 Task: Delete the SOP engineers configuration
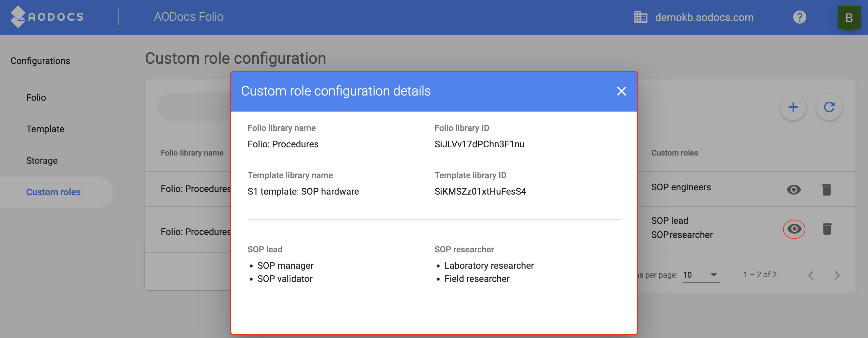coord(827,190)
